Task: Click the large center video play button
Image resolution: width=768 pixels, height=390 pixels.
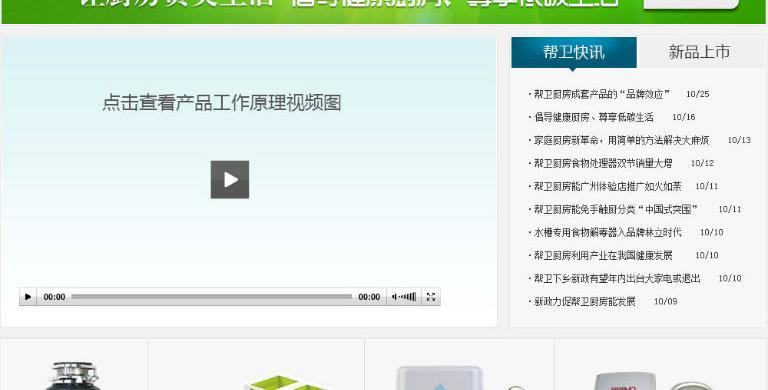Action: pyautogui.click(x=230, y=180)
